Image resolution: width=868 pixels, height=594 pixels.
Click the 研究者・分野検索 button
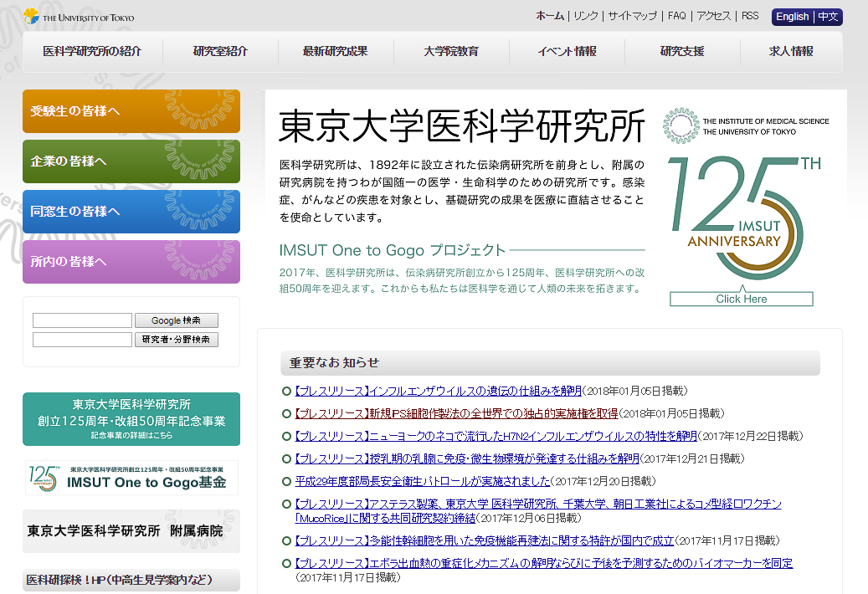(x=177, y=340)
